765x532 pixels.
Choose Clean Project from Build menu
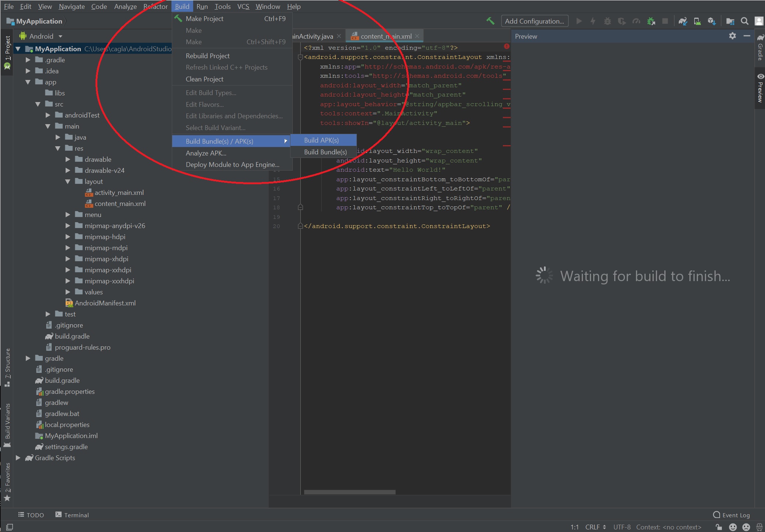tap(205, 79)
